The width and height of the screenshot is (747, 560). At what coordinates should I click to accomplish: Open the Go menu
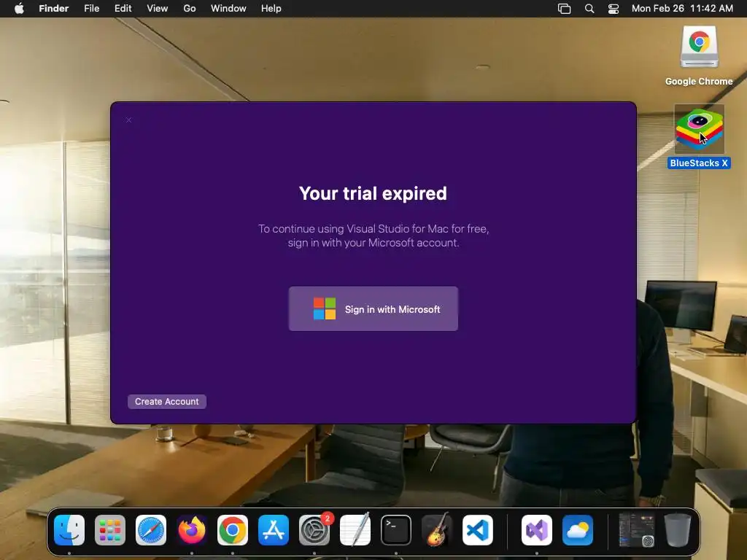190,9
